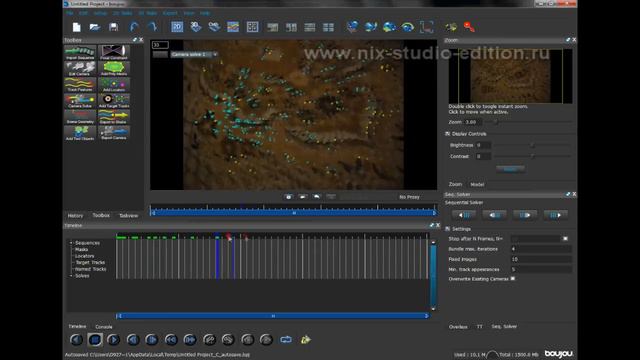Collapse the Display Controls section
The width and height of the screenshot is (640, 360).
pos(447,134)
